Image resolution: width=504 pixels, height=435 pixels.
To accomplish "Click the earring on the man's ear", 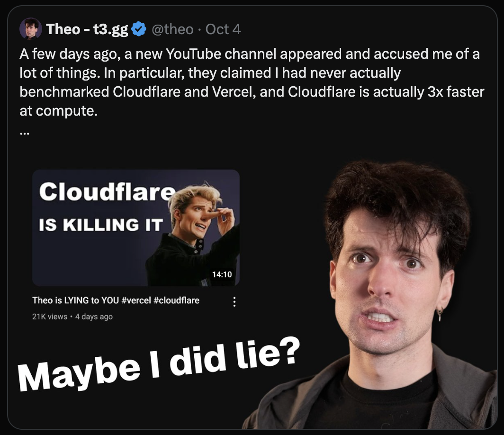I will click(440, 313).
